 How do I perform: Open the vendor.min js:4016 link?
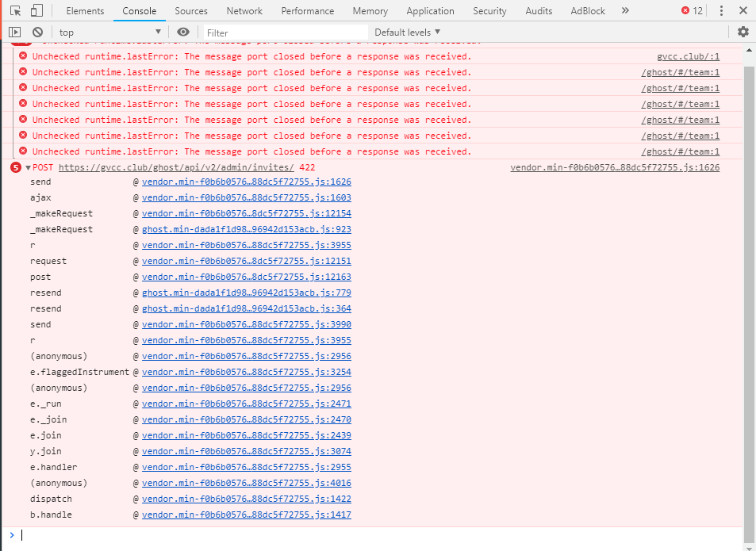[247, 483]
